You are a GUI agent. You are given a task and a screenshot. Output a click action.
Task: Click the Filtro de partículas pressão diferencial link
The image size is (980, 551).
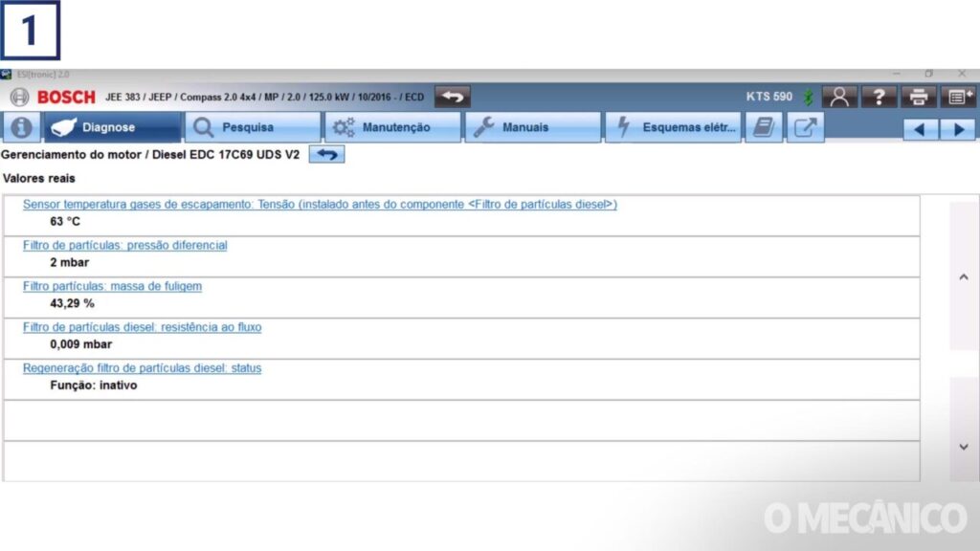[x=125, y=246]
